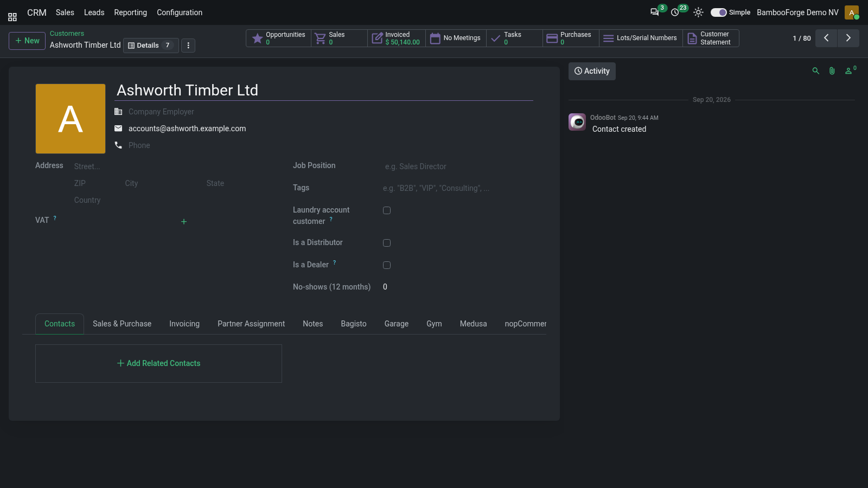Open the user avatar menu

point(852,12)
